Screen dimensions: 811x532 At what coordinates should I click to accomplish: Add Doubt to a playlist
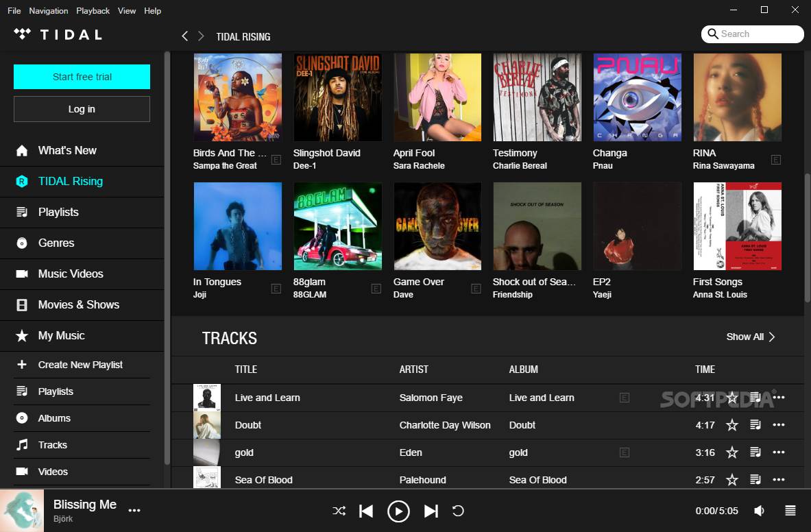coord(755,425)
